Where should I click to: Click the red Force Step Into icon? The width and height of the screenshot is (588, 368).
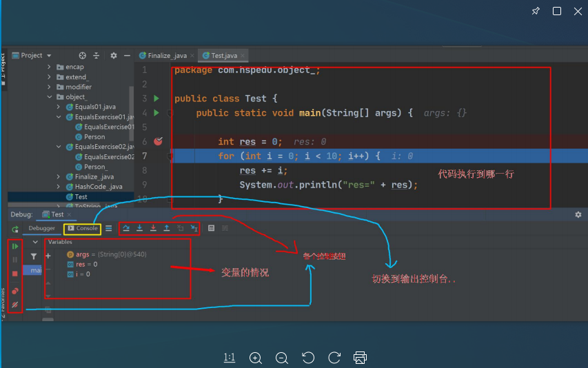point(153,228)
